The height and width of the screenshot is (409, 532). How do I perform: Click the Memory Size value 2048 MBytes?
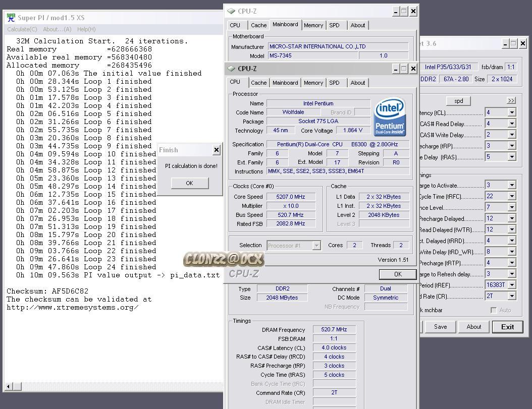coord(282,298)
